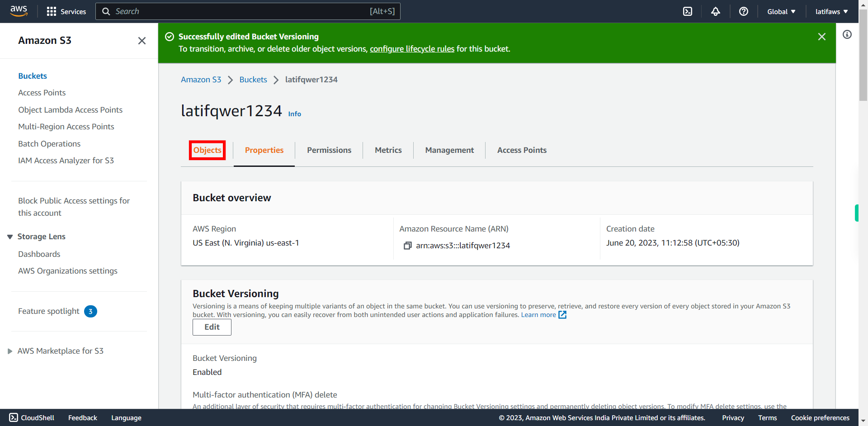
Task: Open CloudShell terminal icon in top bar
Action: tap(688, 11)
